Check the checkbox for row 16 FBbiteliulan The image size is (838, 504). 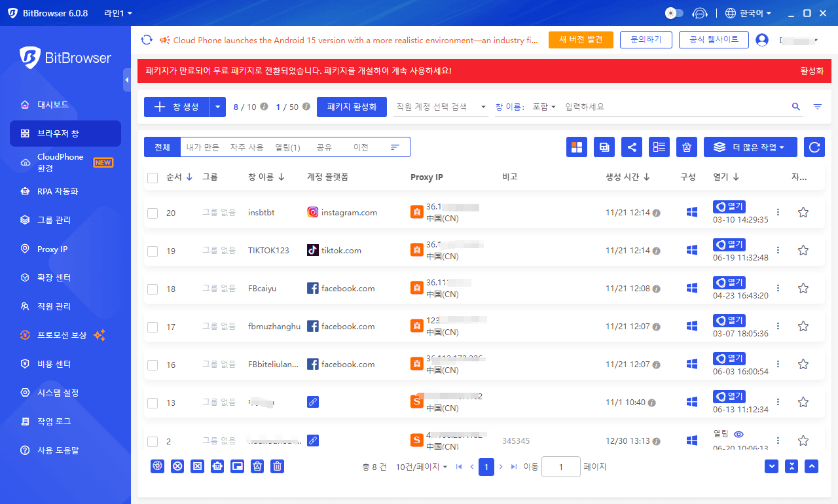[x=153, y=365]
